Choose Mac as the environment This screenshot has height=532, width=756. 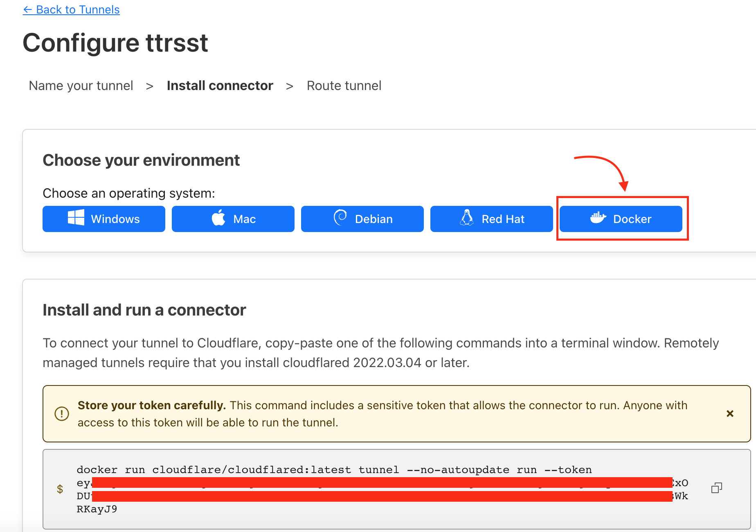pyautogui.click(x=233, y=219)
